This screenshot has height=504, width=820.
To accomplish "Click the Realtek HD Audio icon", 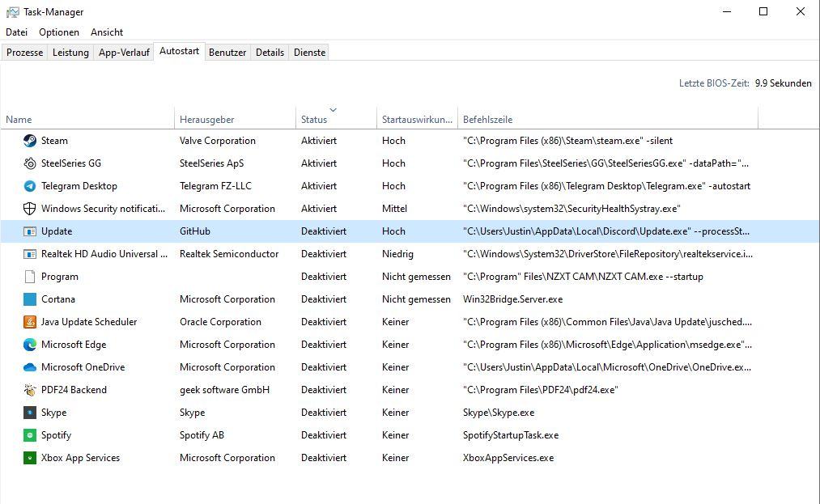I will (x=30, y=254).
